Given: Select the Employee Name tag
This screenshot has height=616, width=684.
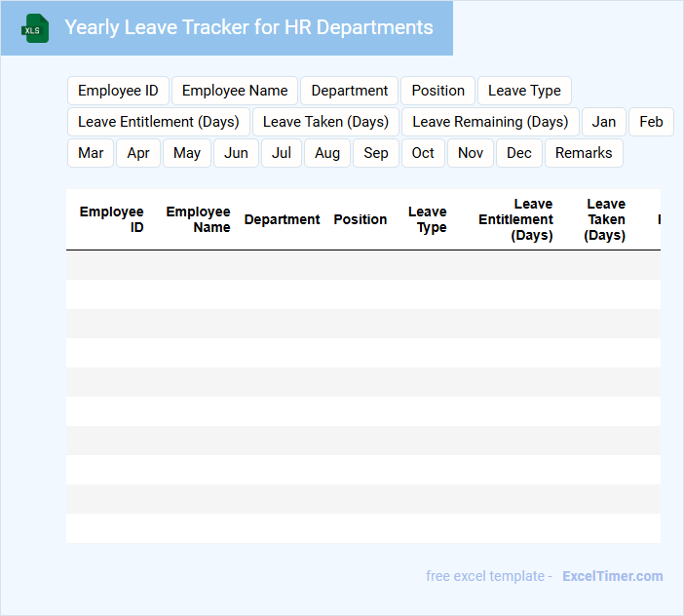Looking at the screenshot, I should 235,91.
